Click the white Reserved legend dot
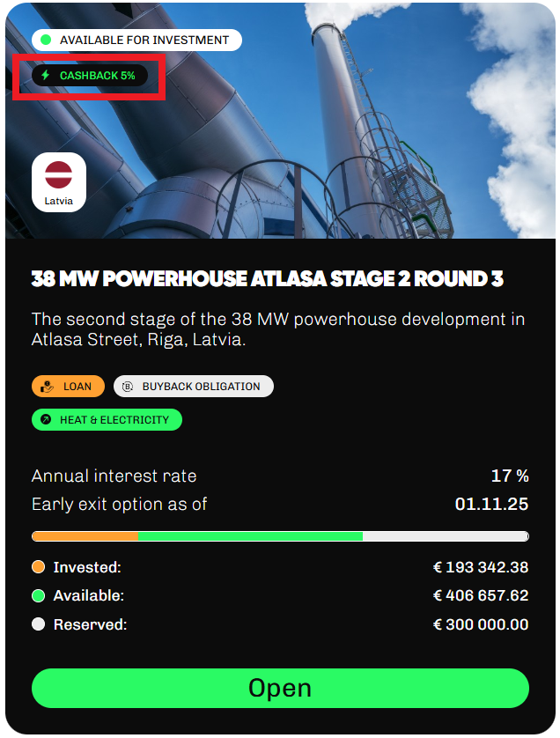This screenshot has height=738, width=560. pos(38,624)
